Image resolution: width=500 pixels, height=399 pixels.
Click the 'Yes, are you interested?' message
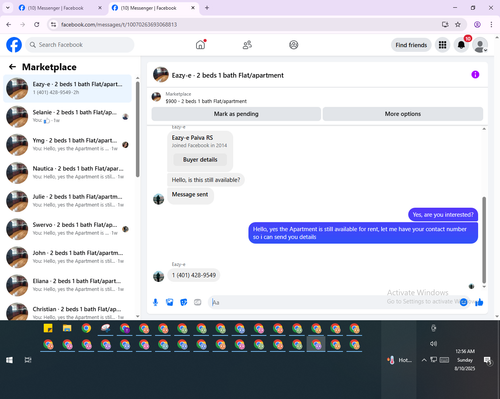(x=443, y=215)
